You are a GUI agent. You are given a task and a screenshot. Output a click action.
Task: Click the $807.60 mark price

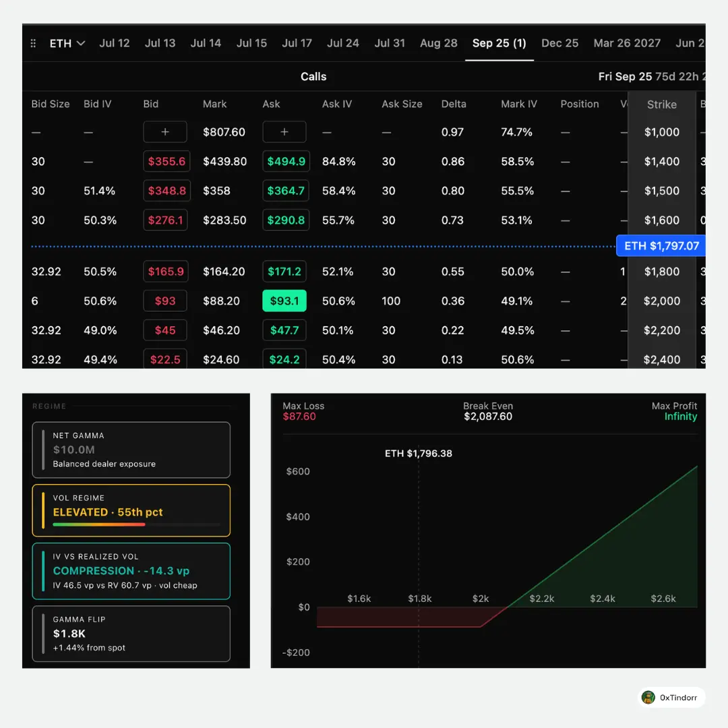coord(224,132)
